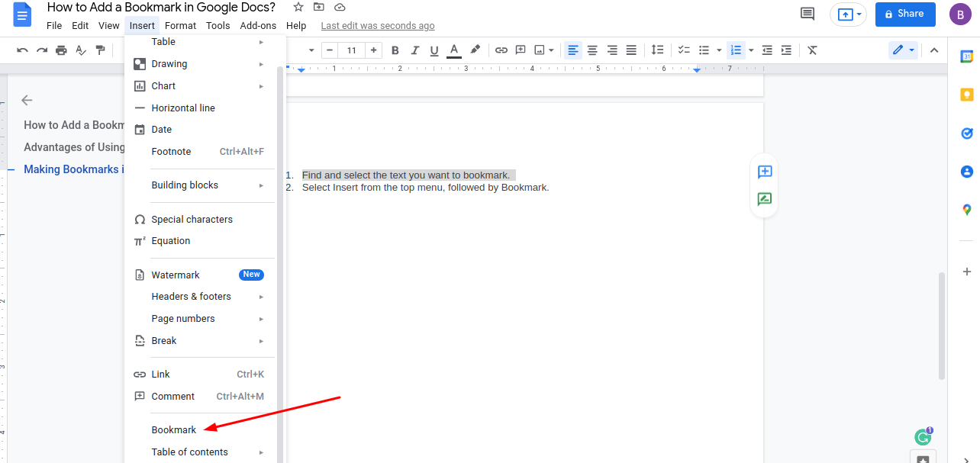Open the last edit history link

[x=378, y=26]
